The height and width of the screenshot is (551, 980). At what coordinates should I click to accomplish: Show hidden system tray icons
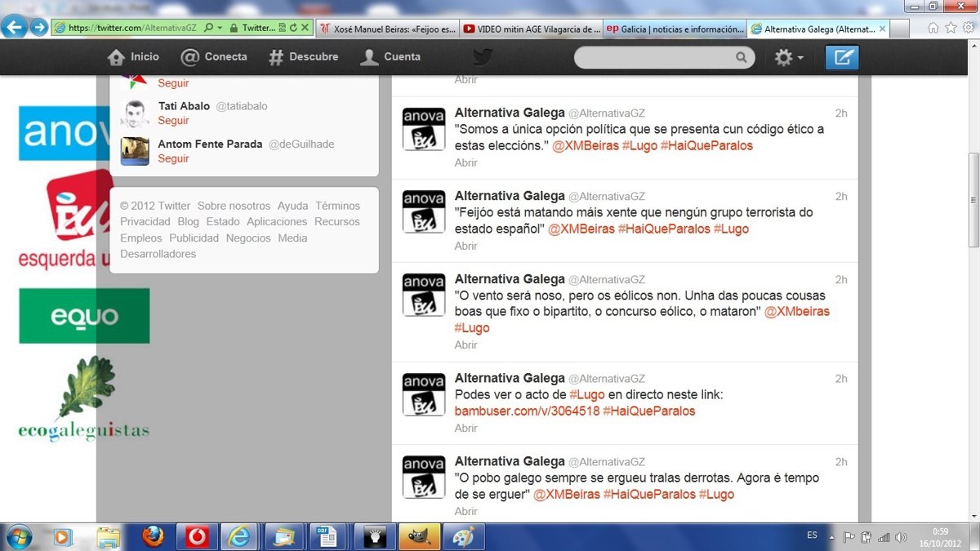click(831, 537)
